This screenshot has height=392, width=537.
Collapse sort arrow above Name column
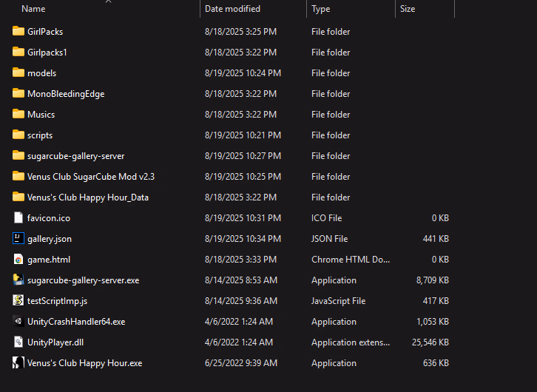108,1
